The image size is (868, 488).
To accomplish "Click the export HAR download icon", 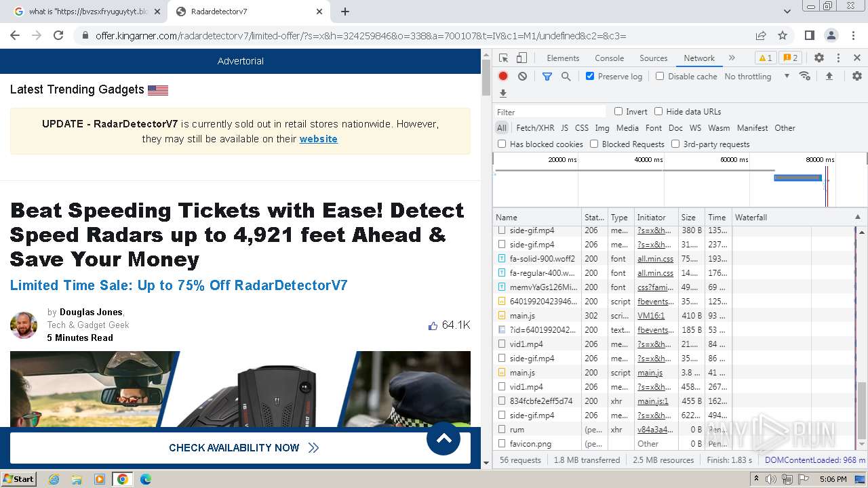I will [x=503, y=94].
